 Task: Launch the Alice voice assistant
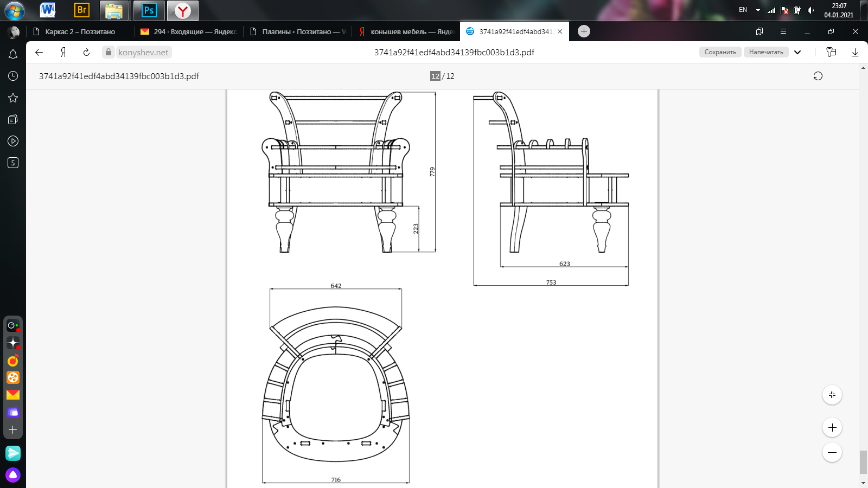(13, 475)
